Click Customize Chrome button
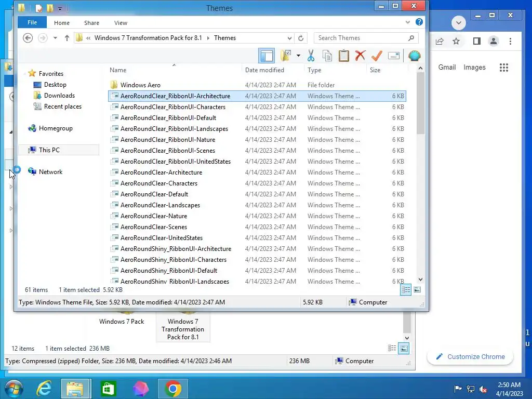This screenshot has width=532, height=399. [470, 356]
